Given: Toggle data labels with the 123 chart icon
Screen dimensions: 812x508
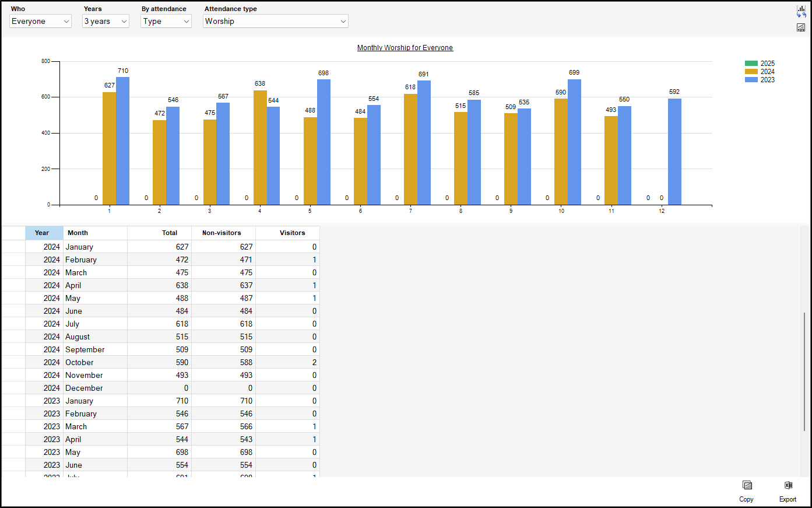Looking at the screenshot, I should point(801,27).
